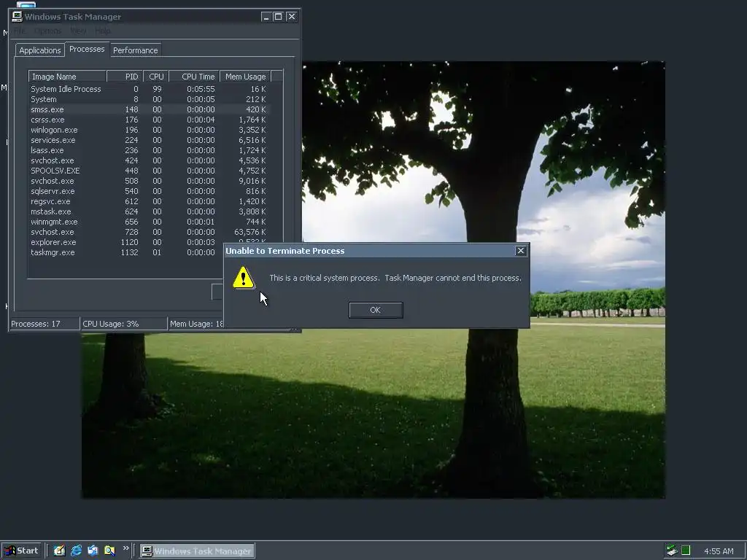Select the sqlservr.exe process row
Screen dimensions: 747x560
tap(149, 192)
